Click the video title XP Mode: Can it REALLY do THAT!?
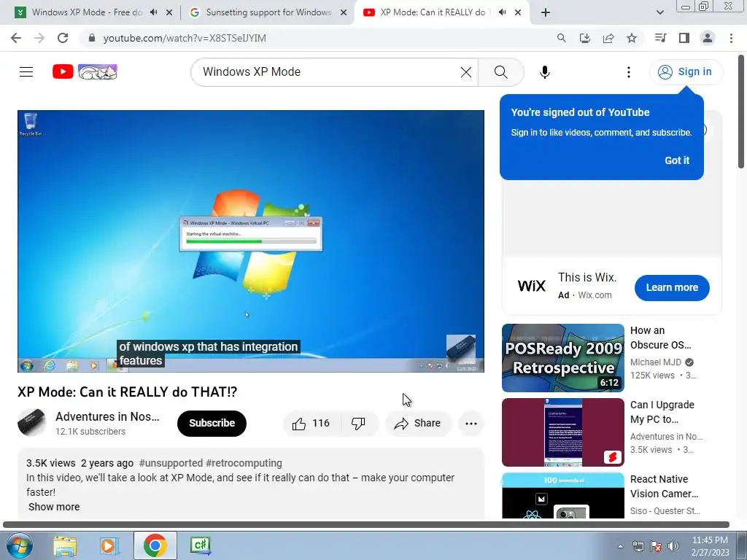747x560 pixels. [127, 392]
